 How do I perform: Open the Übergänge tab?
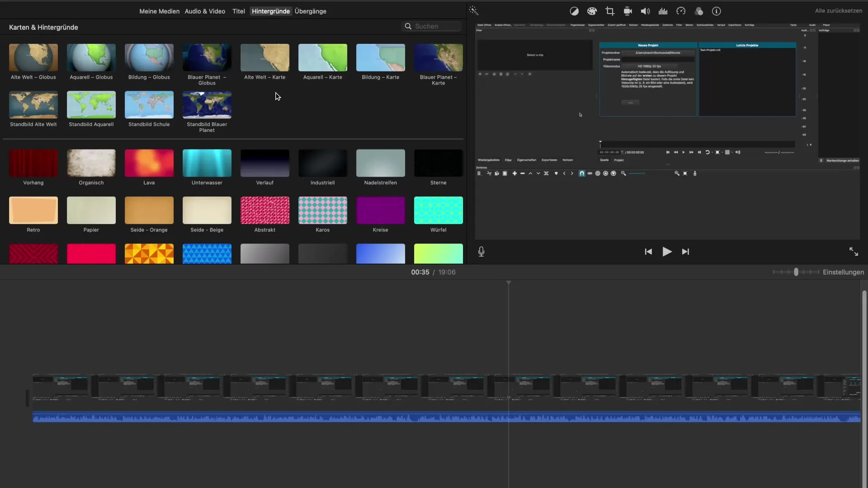coord(311,11)
